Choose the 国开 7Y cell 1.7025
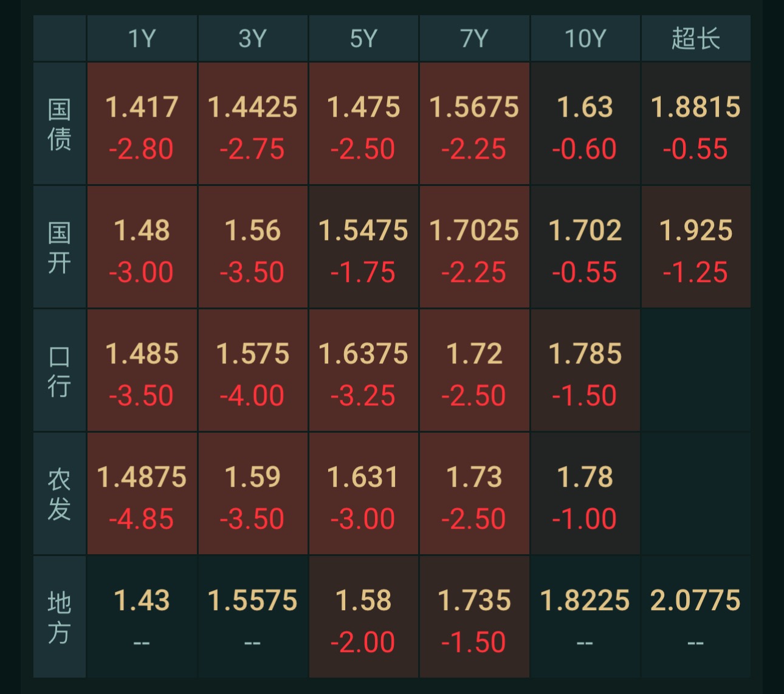The height and width of the screenshot is (694, 784). tap(474, 247)
